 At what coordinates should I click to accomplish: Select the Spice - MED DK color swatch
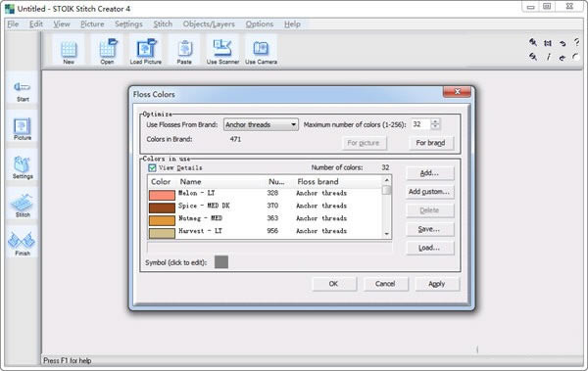pyautogui.click(x=162, y=208)
